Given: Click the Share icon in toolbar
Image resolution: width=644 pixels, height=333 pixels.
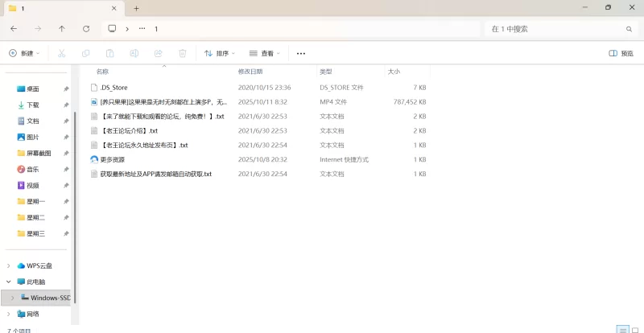Looking at the screenshot, I should (159, 53).
